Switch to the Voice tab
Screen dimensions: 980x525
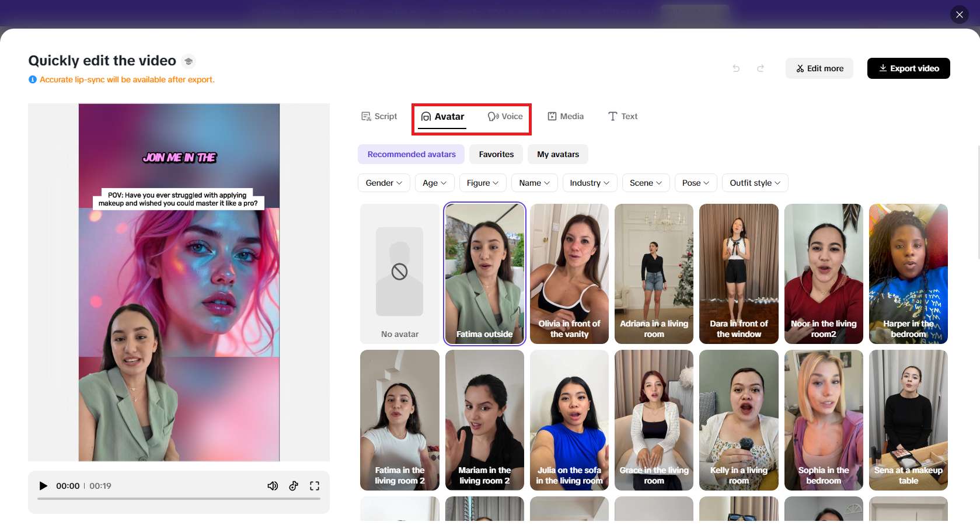click(505, 116)
